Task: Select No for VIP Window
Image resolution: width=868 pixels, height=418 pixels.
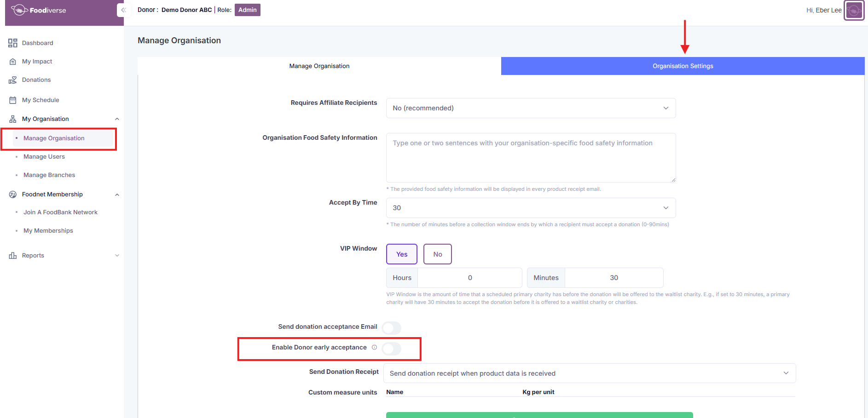Action: tap(437, 254)
